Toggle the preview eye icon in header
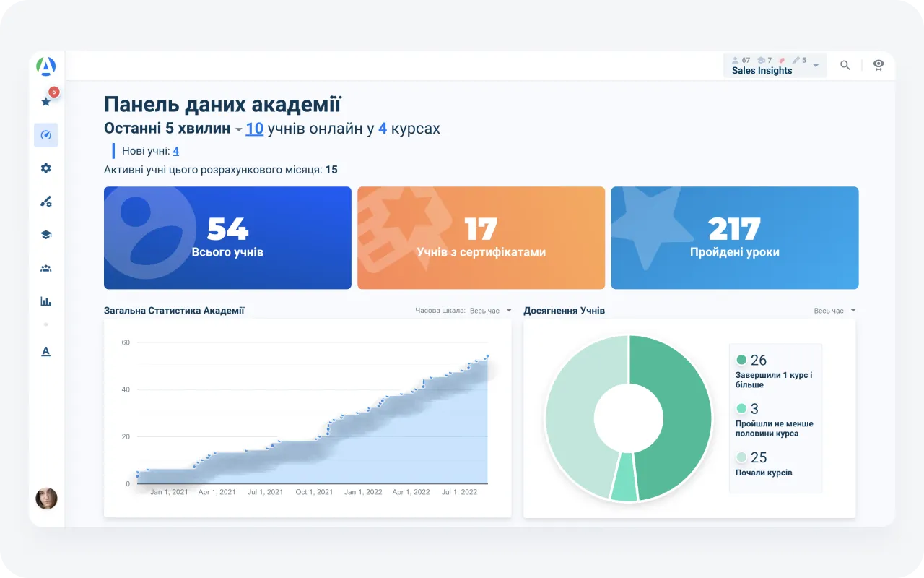This screenshot has height=578, width=924. (x=878, y=65)
